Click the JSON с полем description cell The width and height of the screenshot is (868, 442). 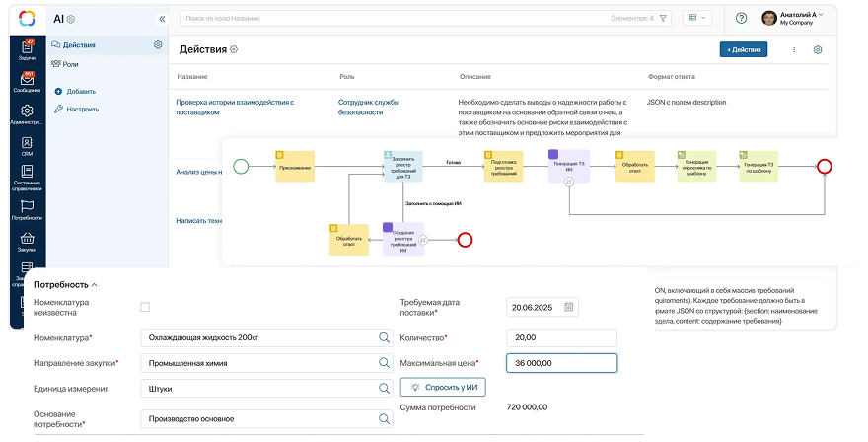(687, 102)
